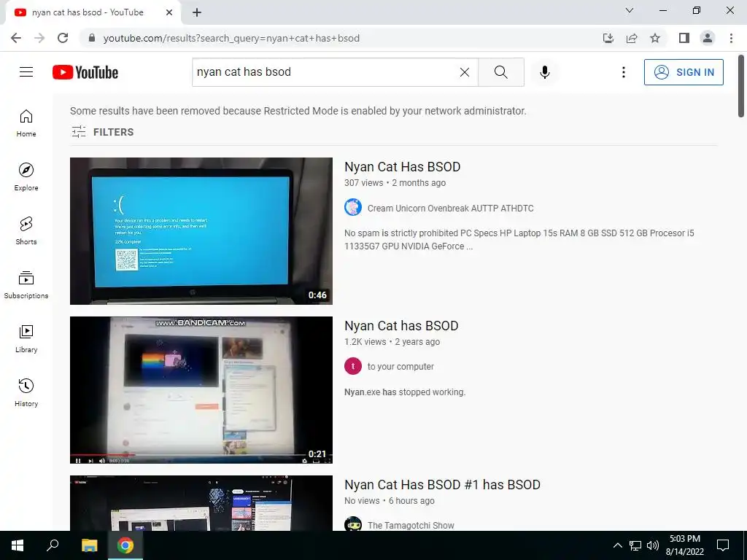Click 'Nyan Cat Has BSOD #1 has BSOD' title
The height and width of the screenshot is (560, 747).
tap(442, 485)
